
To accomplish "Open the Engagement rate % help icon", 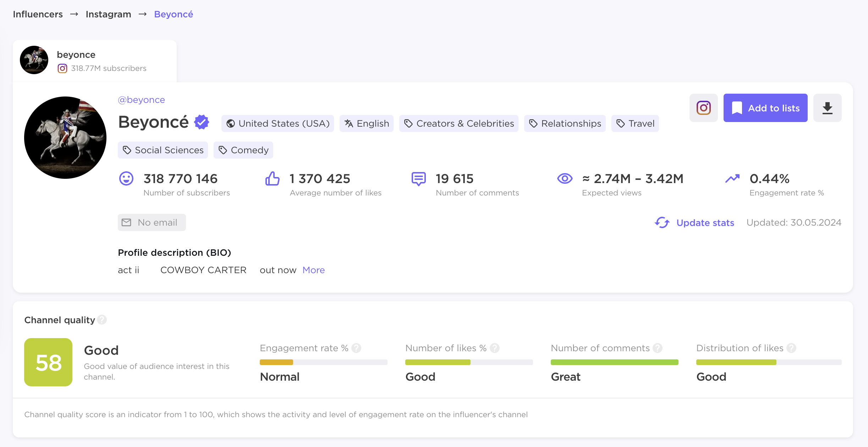I will [356, 348].
